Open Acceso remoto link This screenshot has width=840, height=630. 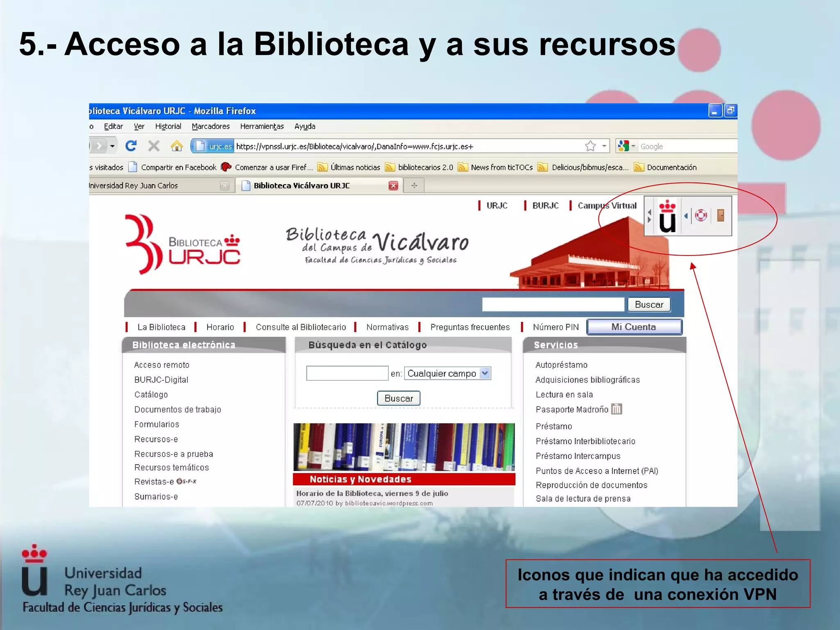162,365
